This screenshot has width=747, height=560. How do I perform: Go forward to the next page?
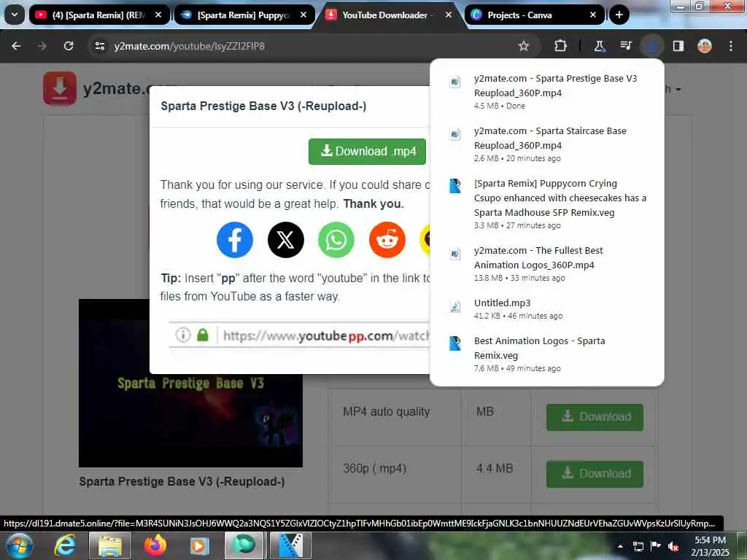click(42, 46)
